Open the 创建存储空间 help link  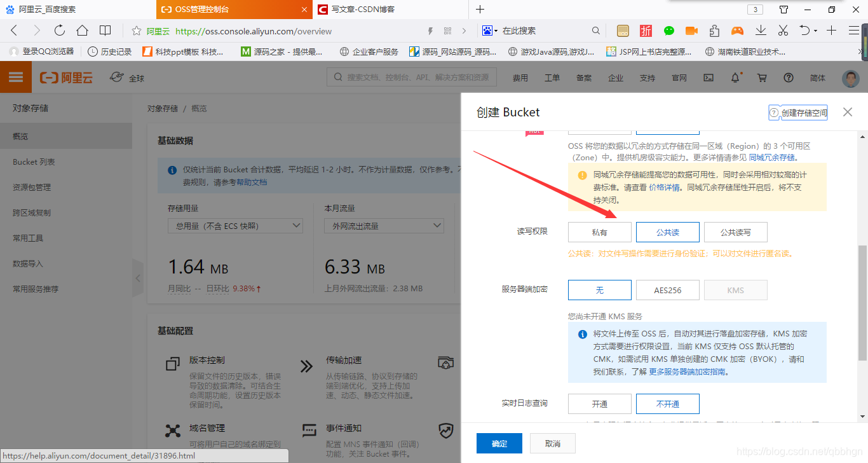(x=798, y=113)
